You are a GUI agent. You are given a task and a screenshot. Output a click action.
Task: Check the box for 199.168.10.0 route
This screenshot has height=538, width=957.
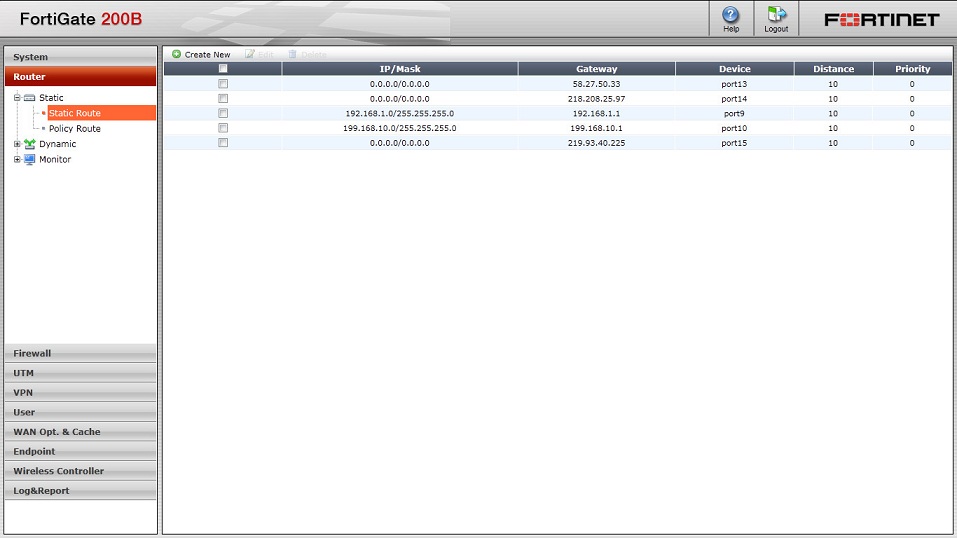pos(223,128)
